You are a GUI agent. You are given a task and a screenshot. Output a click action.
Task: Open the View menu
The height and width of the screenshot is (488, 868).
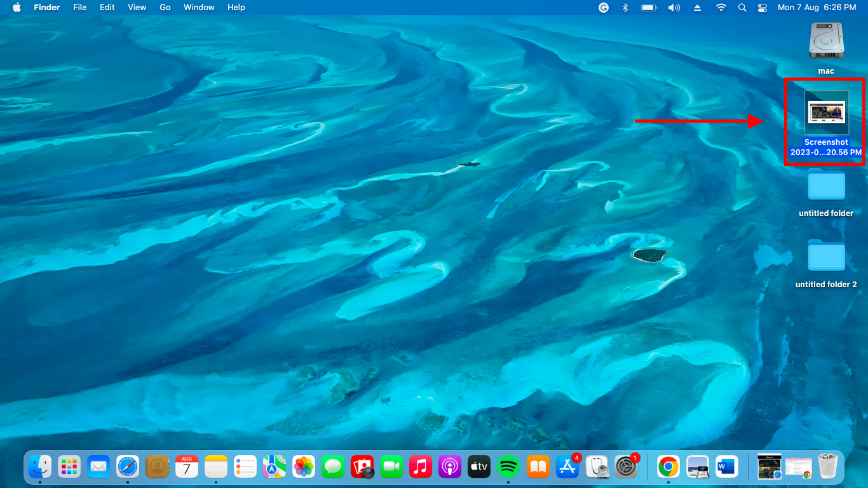(x=137, y=7)
